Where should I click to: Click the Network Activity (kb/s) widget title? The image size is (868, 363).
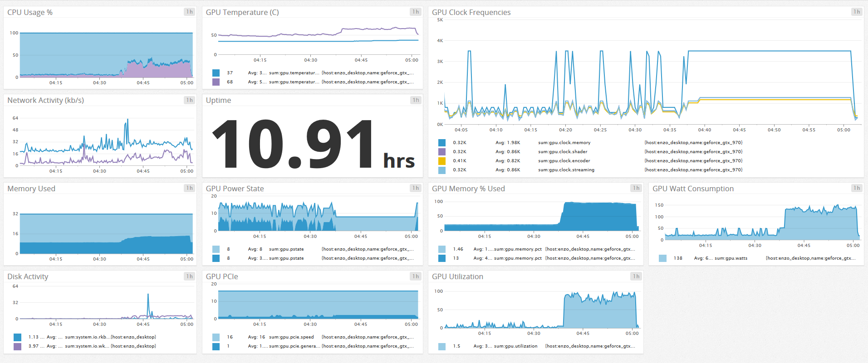45,100
